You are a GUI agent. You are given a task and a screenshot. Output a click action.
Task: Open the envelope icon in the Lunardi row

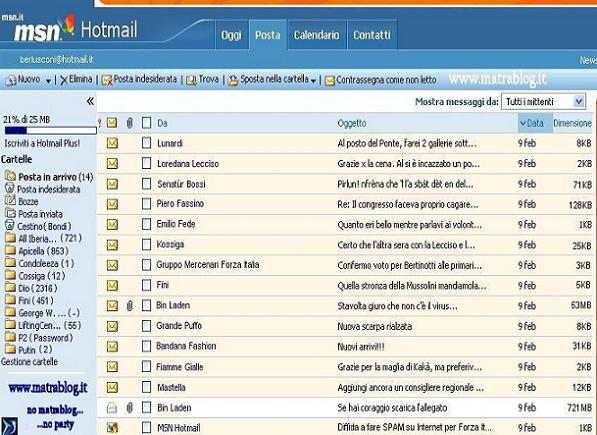click(x=112, y=143)
